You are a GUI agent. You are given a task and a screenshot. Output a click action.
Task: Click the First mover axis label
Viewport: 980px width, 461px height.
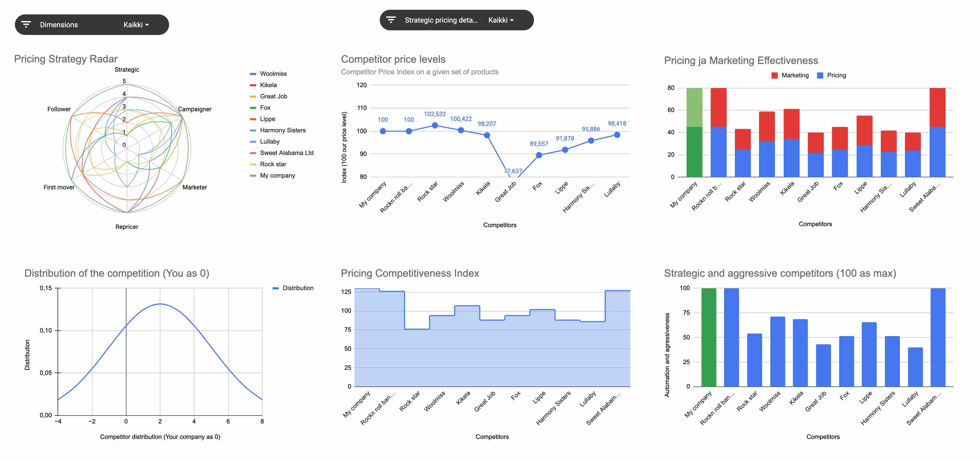(x=59, y=187)
